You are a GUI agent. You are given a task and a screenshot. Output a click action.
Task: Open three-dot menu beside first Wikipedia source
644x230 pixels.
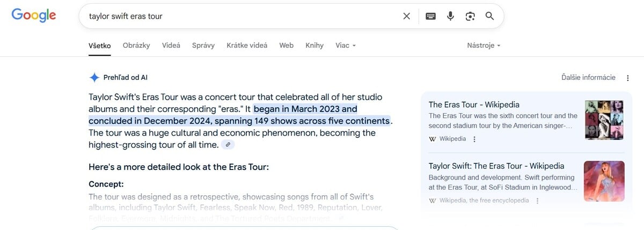tap(474, 139)
